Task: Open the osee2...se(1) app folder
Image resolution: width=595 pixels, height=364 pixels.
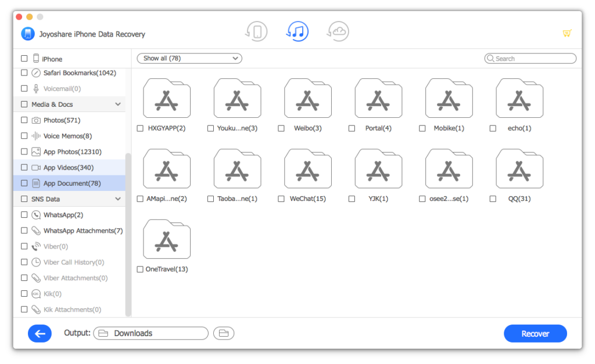Action: (x=449, y=169)
